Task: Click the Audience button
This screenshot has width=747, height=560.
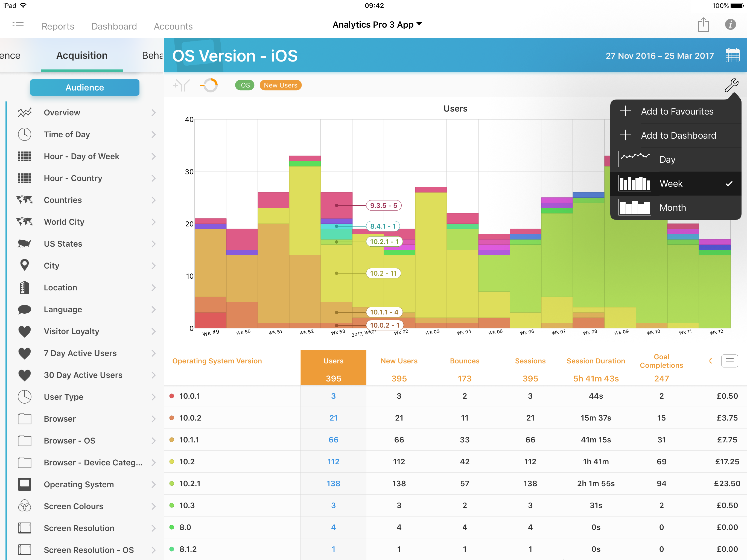Action: click(x=84, y=87)
